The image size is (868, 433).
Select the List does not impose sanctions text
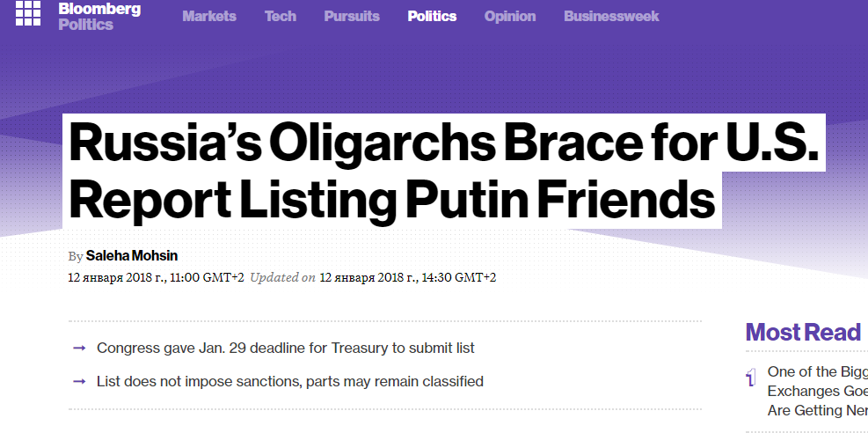(x=290, y=381)
